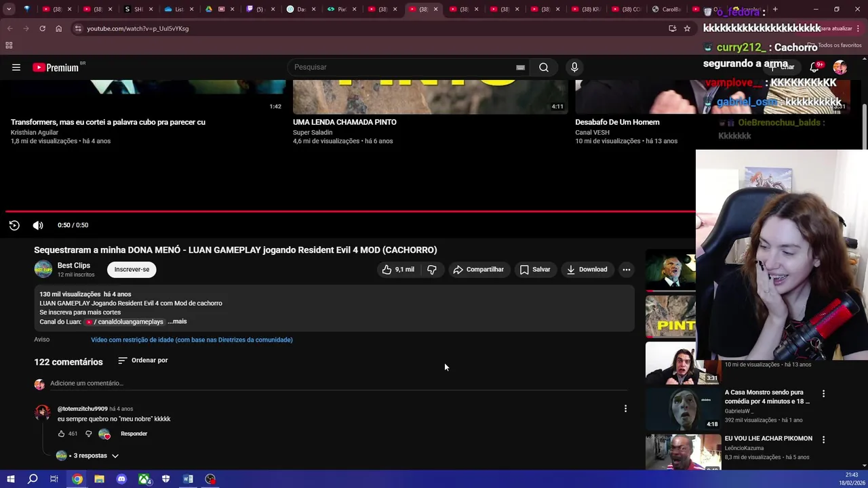Download the video
This screenshot has height=488, width=868.
[x=587, y=269]
